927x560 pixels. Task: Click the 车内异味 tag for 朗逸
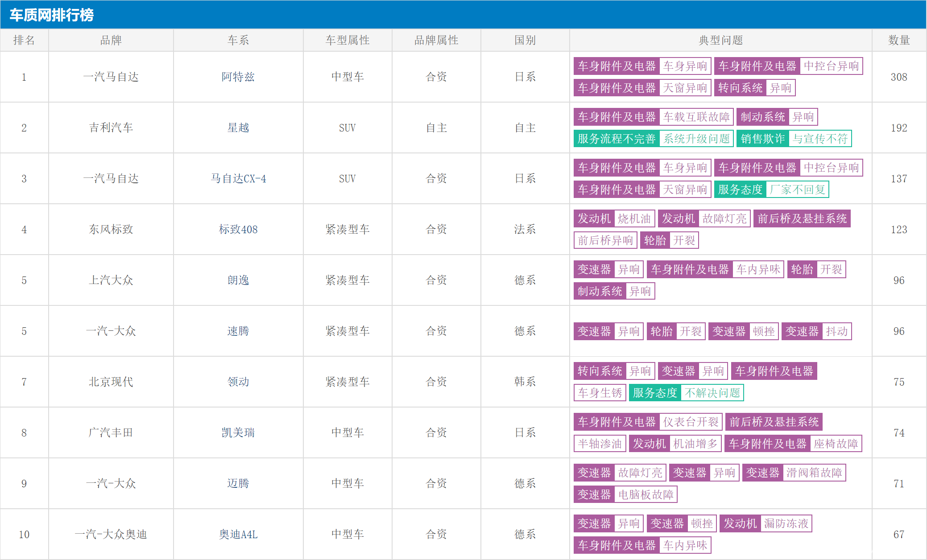758,269
